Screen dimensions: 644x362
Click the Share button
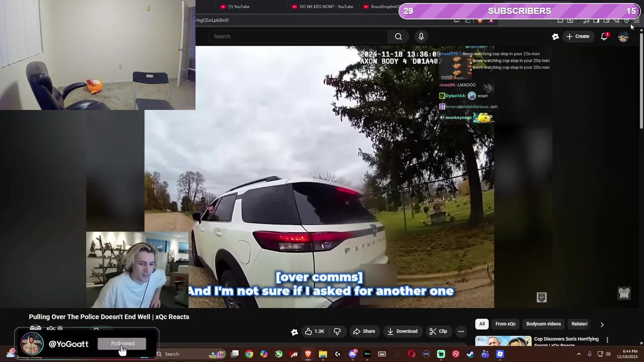(x=364, y=331)
